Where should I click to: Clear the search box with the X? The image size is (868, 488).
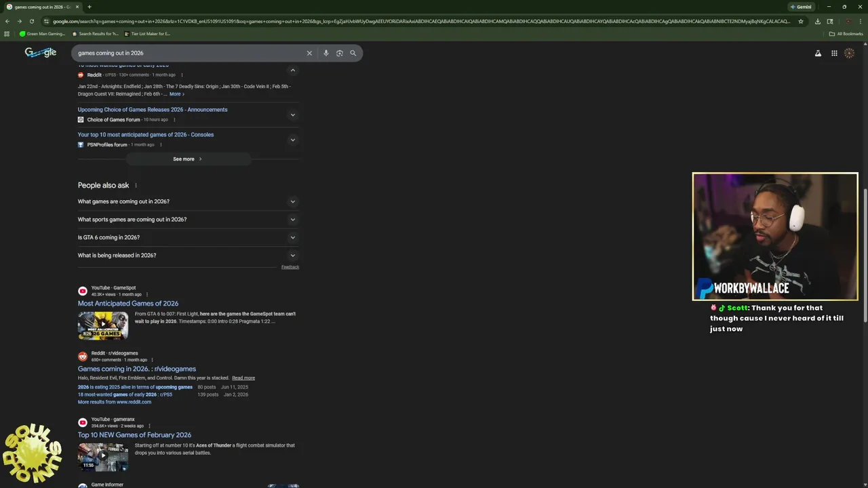click(x=309, y=53)
